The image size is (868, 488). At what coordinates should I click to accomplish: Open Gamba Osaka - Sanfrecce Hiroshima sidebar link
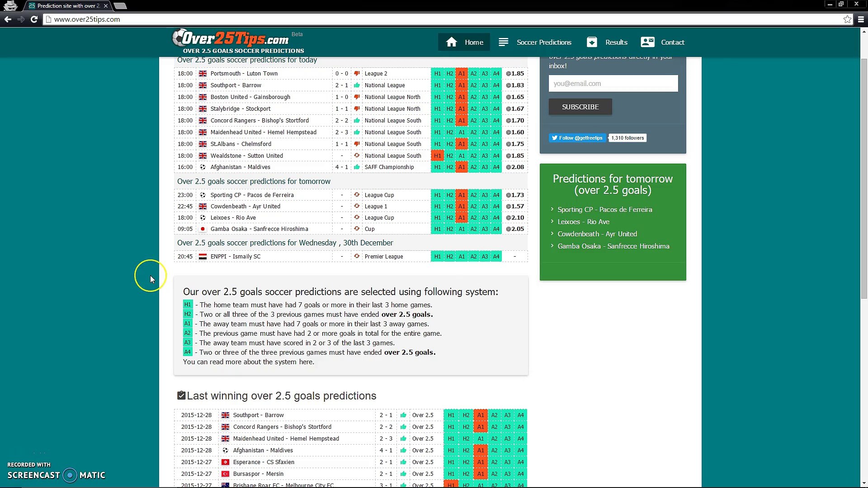point(613,246)
